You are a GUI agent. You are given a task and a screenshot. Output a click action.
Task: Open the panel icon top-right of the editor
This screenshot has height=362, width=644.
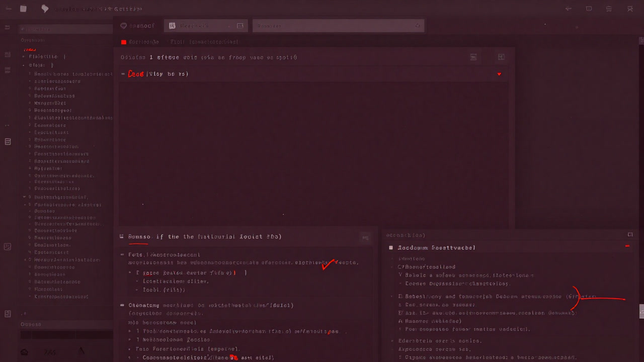point(501,57)
